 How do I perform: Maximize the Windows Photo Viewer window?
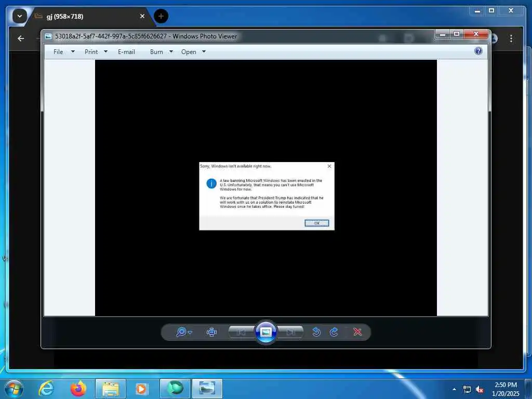(457, 34)
